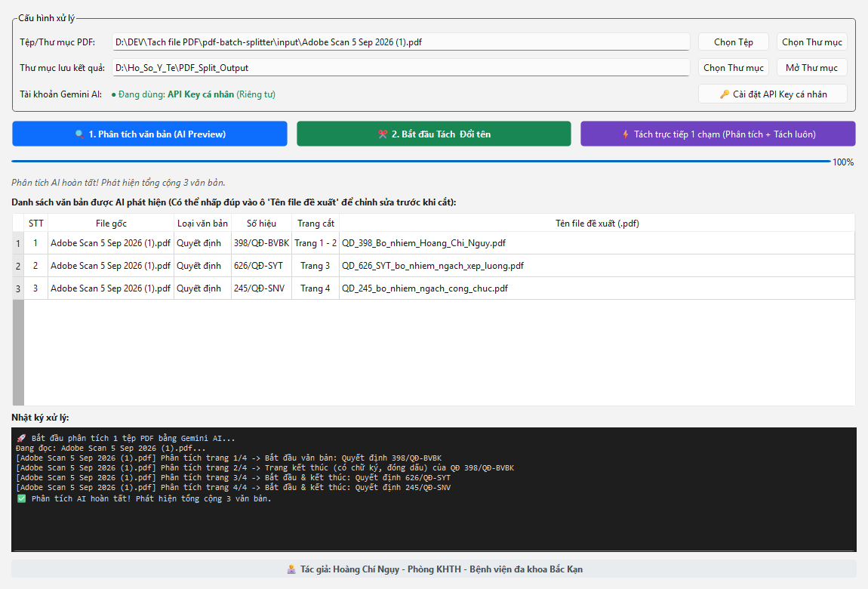868x589 pixels.
Task: Select cell 398/QĐ-BVBK
Action: point(261,243)
